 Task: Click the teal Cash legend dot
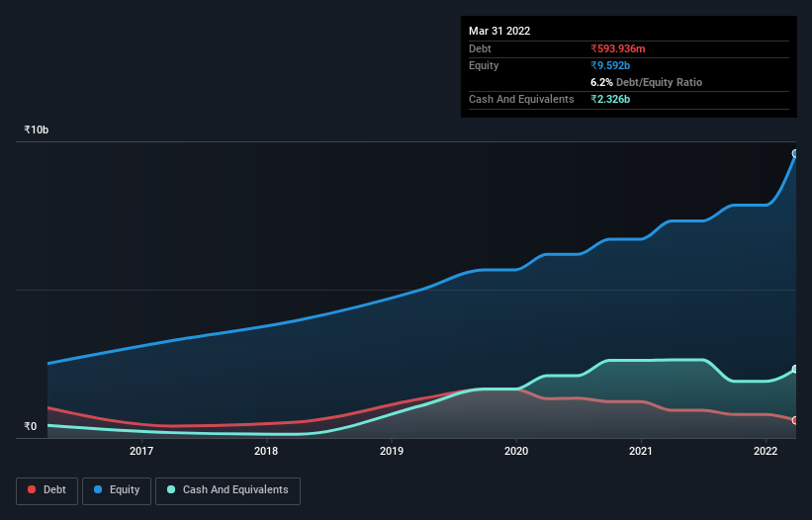click(x=171, y=489)
